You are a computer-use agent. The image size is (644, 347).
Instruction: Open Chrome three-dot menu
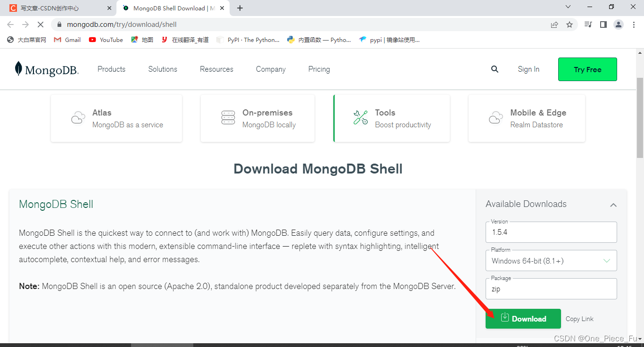634,25
